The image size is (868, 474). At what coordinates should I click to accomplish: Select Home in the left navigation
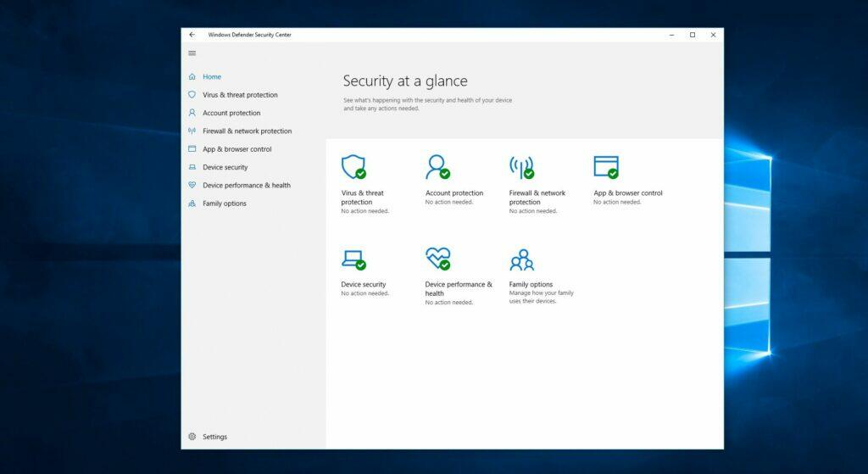[212, 77]
